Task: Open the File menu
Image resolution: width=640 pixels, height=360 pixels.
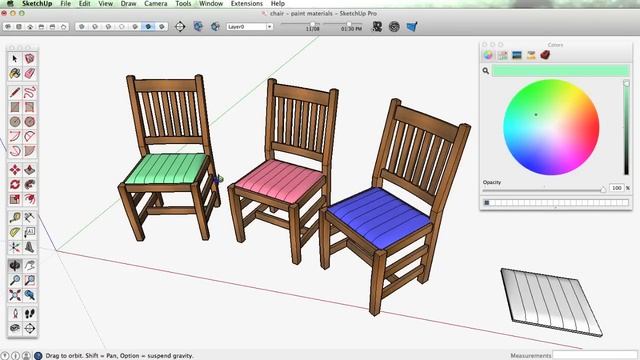Action: coord(65,4)
